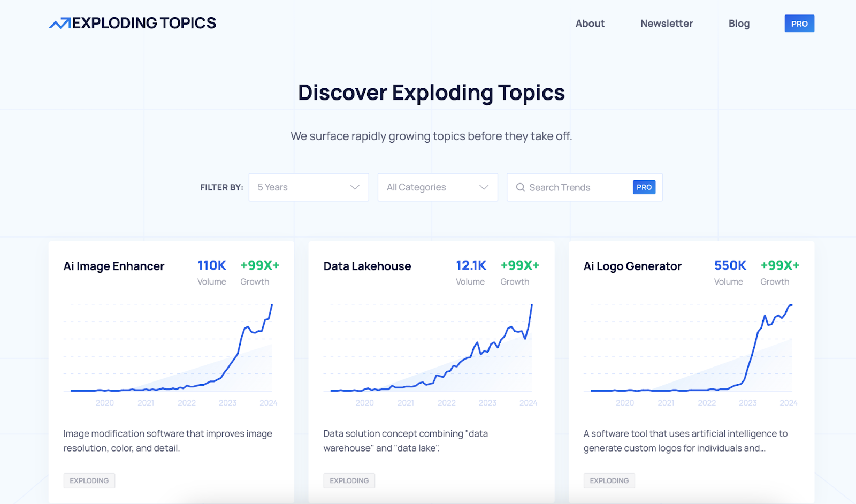Open the Data Lakehouse topic title
This screenshot has width=856, height=504.
coord(367,266)
